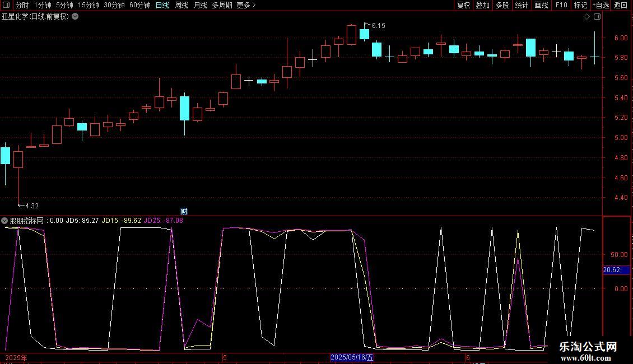The image size is (633, 364).
Task: Open the 股朋指标网 indicator dropdown icon
Action: [x=4, y=221]
